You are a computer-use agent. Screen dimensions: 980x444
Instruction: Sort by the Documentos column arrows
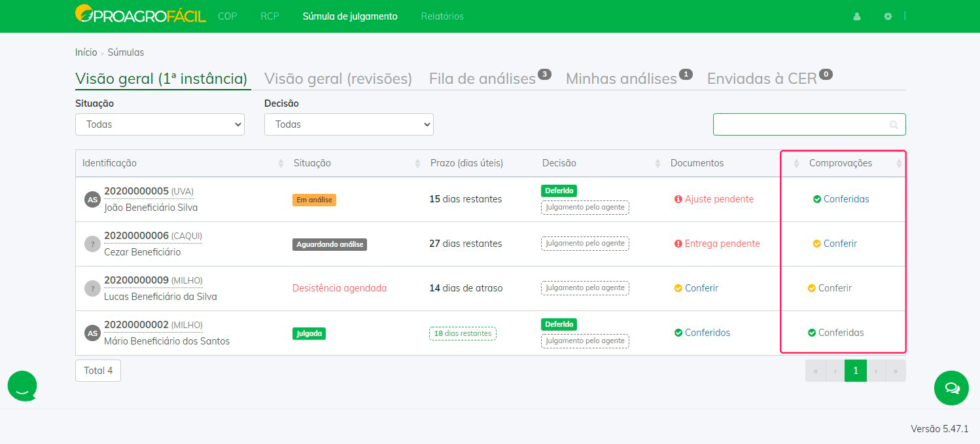796,163
